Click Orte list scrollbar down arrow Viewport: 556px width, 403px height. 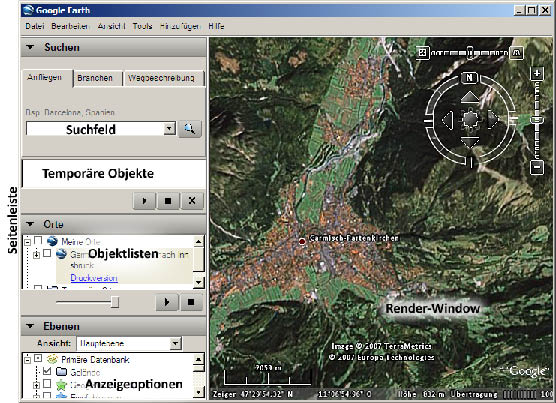click(198, 282)
